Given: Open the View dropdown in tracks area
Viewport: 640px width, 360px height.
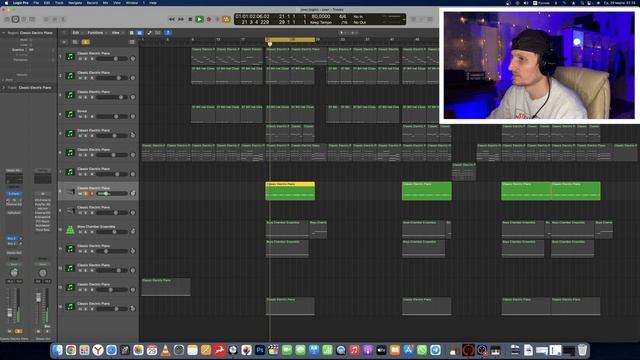Looking at the screenshot, I should [x=117, y=33].
